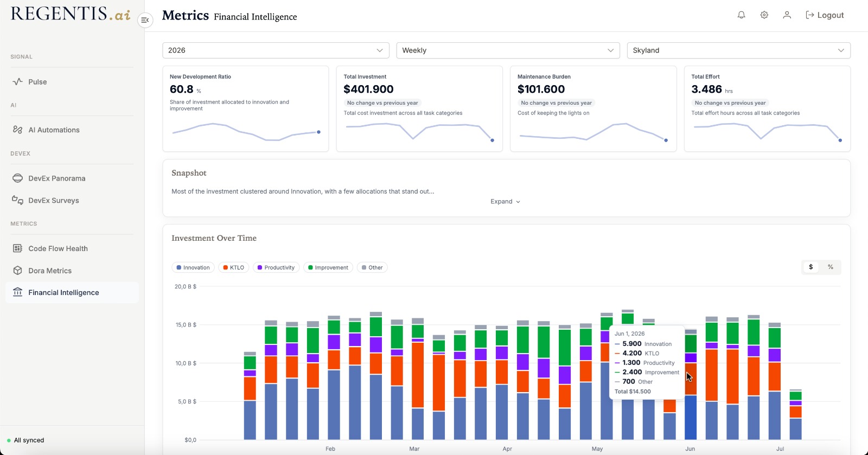Click the Investment Over Time heading
This screenshot has width=868, height=455.
point(214,238)
